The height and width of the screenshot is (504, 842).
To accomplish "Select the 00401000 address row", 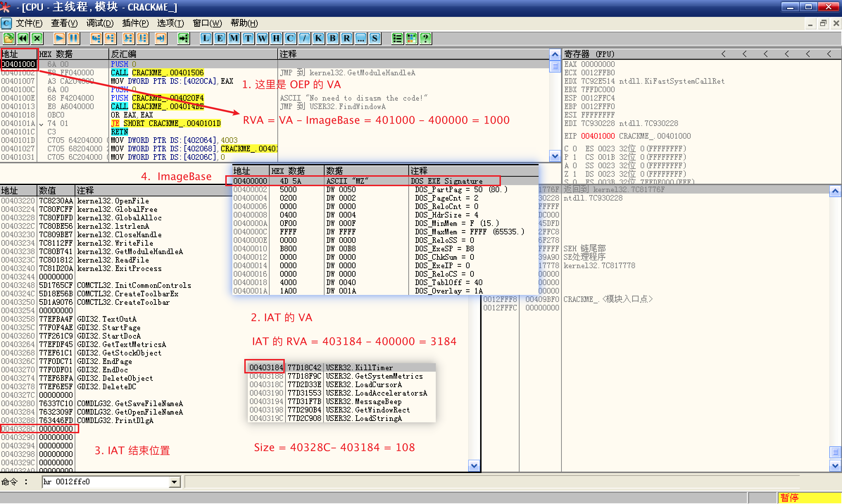I will [x=18, y=64].
